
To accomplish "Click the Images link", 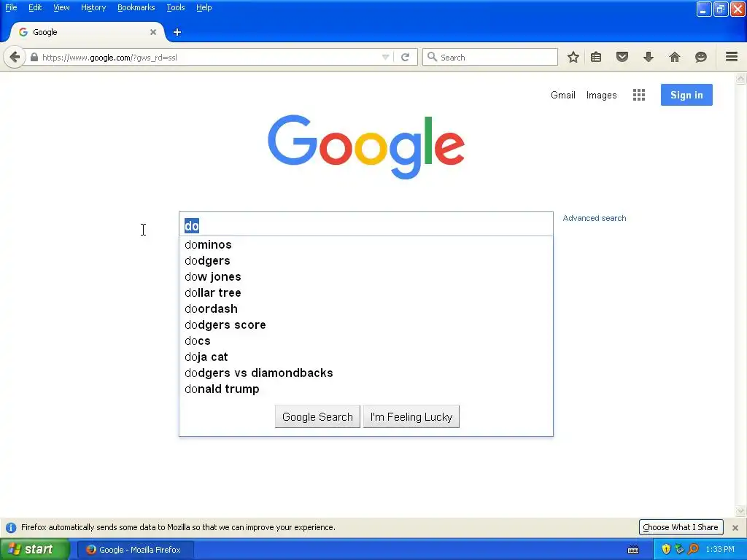I will (x=601, y=96).
